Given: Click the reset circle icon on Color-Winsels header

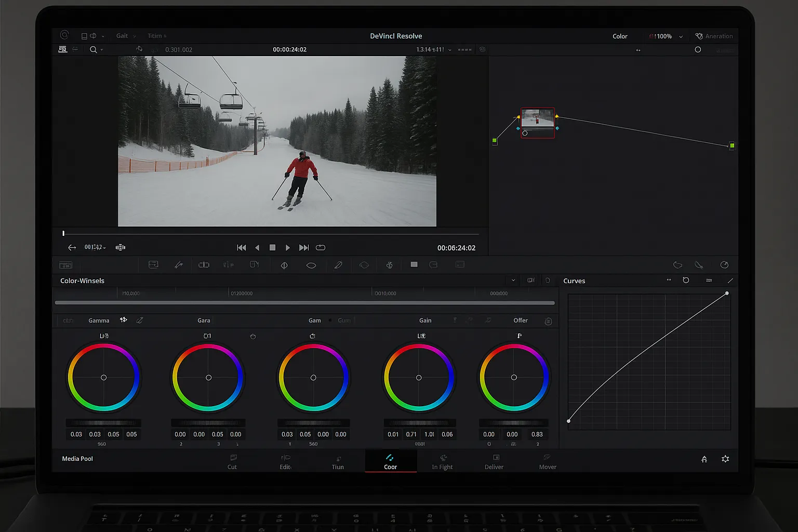Looking at the screenshot, I should (x=548, y=280).
